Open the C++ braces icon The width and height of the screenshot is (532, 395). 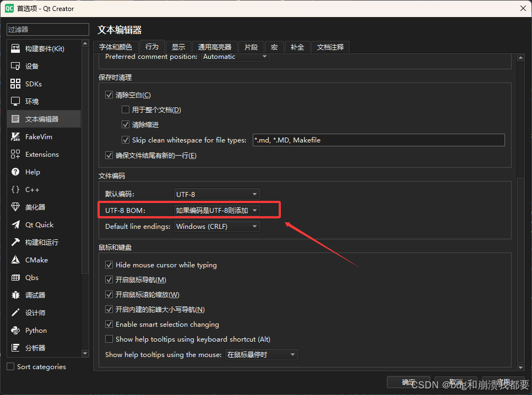[x=15, y=190]
